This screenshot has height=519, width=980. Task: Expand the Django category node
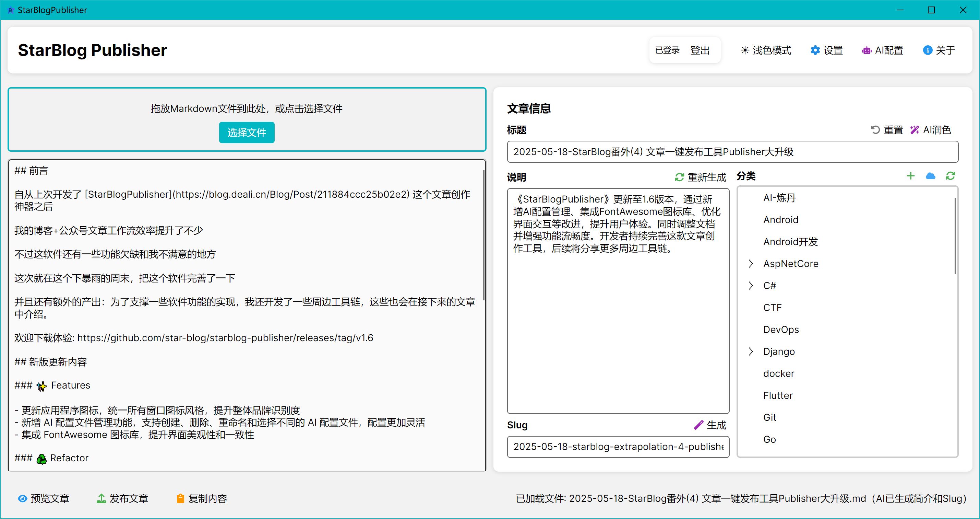(751, 351)
